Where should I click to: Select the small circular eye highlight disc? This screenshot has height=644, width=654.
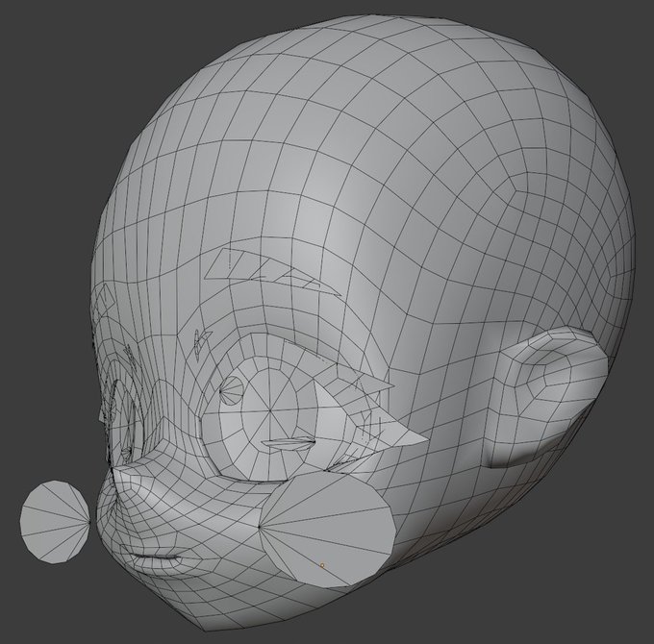coord(232,390)
